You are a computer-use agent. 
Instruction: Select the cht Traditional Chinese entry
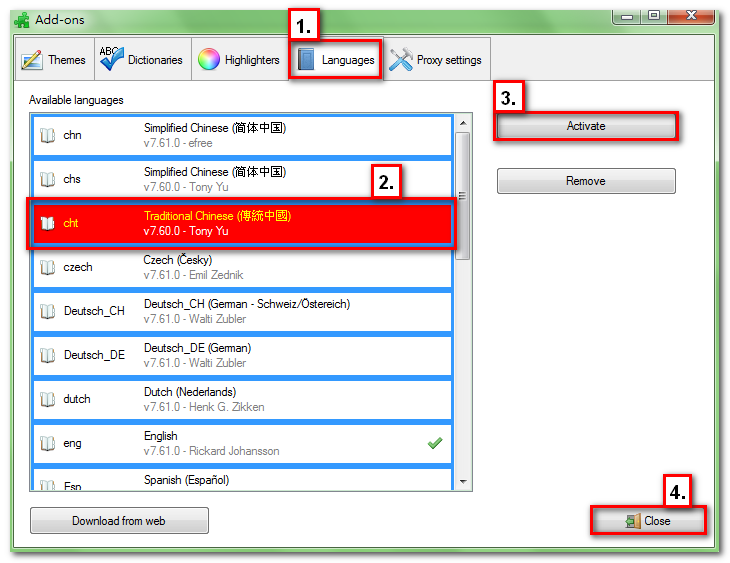coord(240,223)
